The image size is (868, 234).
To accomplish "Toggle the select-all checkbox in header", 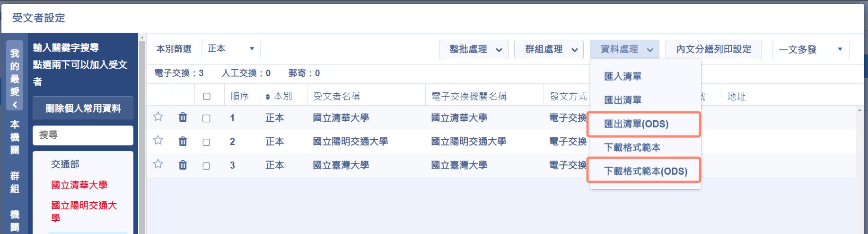I will 207,97.
